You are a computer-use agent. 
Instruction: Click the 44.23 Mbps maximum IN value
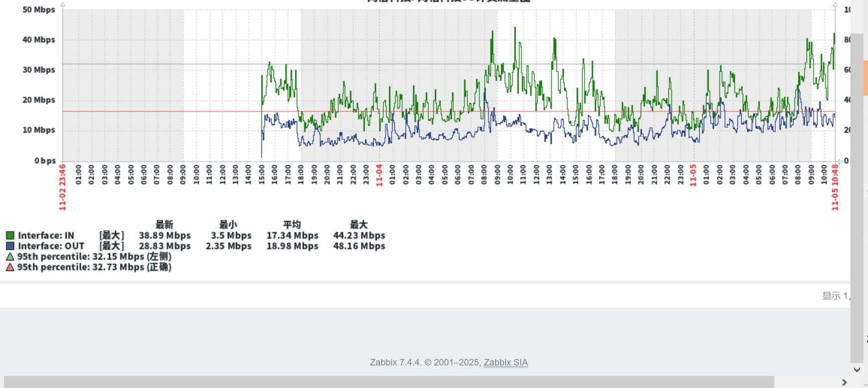(x=359, y=235)
